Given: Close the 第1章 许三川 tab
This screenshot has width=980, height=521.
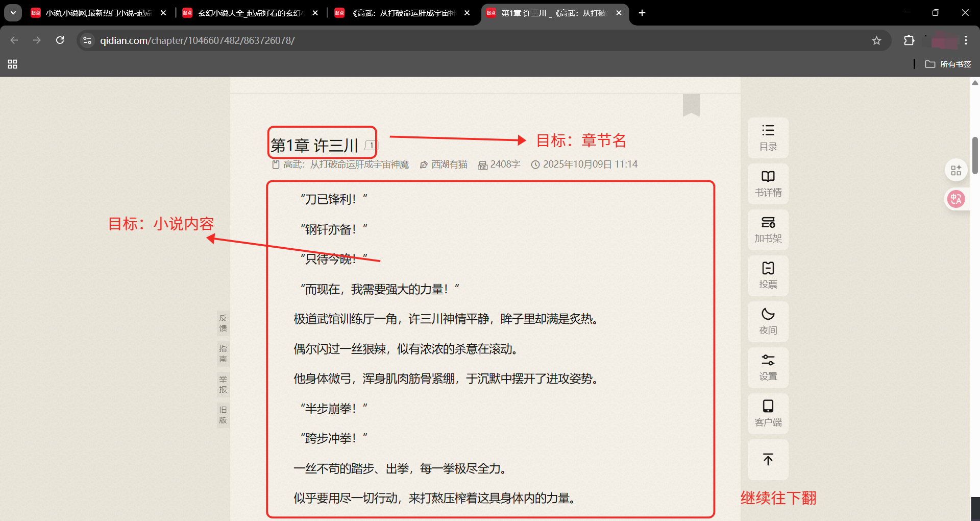Looking at the screenshot, I should [x=619, y=13].
